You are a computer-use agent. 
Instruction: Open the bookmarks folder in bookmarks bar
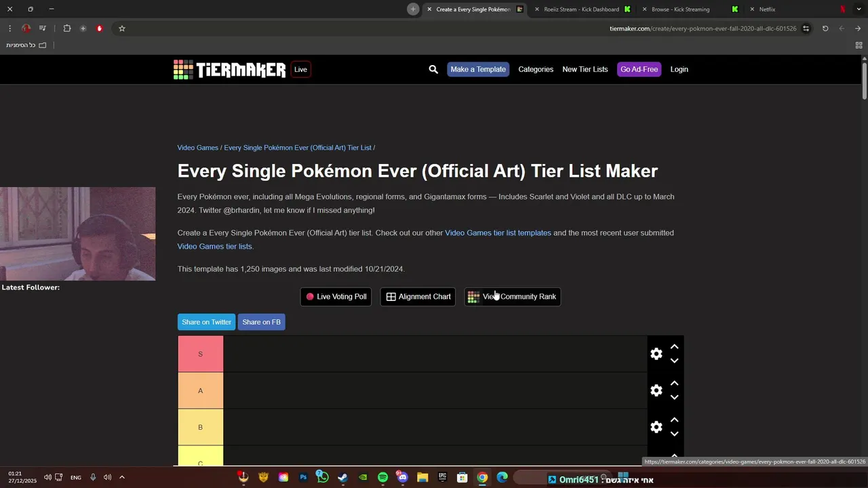click(x=27, y=45)
